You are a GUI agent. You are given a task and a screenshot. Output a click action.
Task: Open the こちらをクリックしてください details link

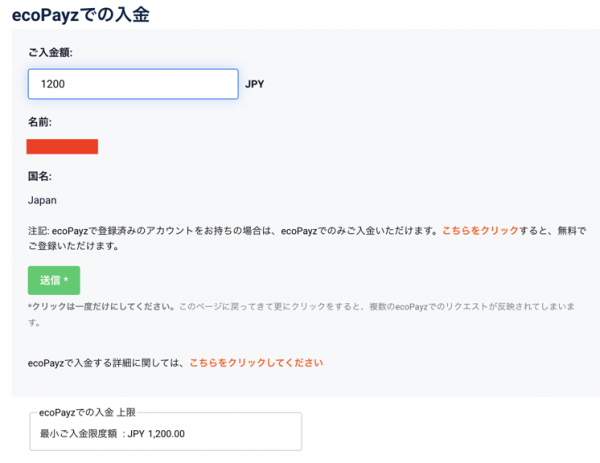[x=256, y=363]
